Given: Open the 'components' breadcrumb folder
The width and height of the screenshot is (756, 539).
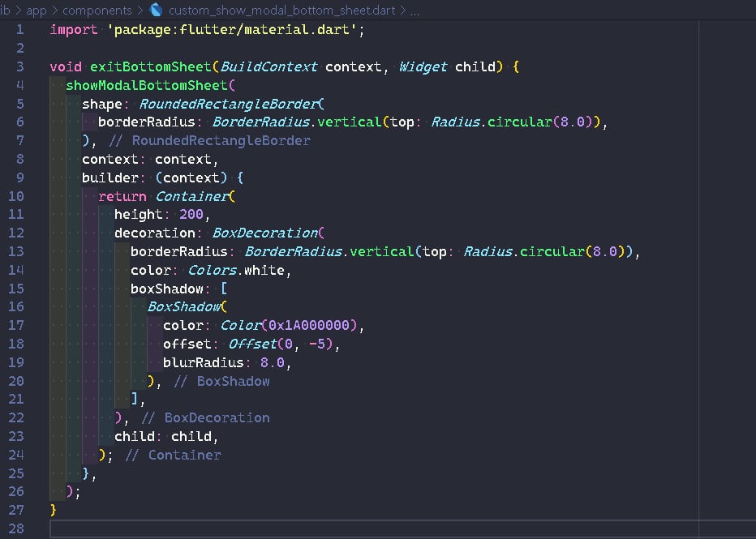Looking at the screenshot, I should click(x=97, y=10).
